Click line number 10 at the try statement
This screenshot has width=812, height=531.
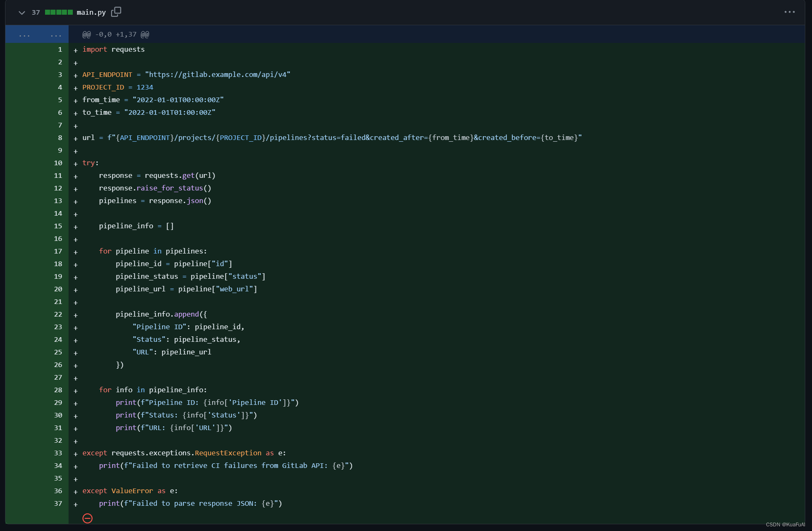point(58,163)
